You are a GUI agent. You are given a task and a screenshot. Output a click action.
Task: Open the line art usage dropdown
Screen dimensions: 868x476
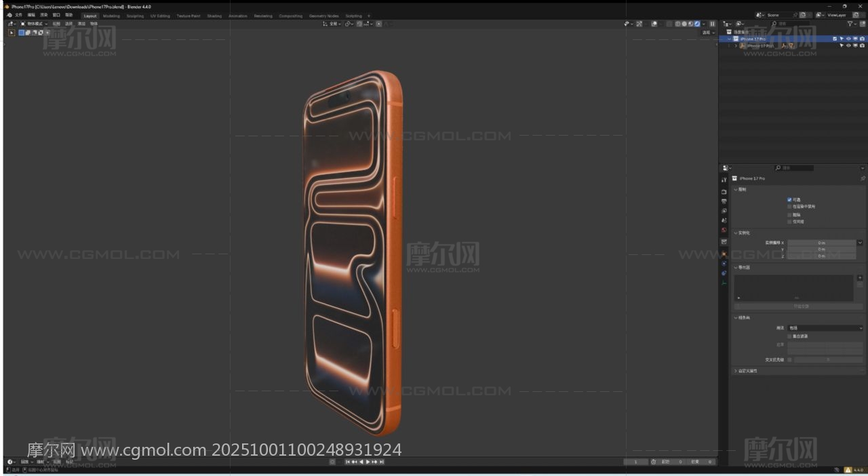click(x=825, y=328)
